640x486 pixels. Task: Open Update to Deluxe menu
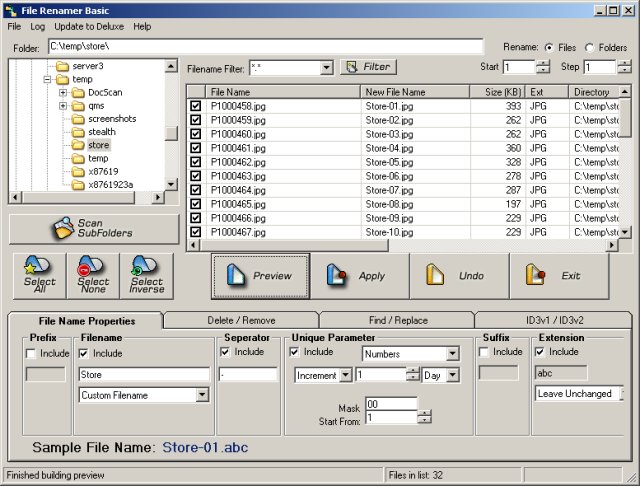[x=89, y=27]
